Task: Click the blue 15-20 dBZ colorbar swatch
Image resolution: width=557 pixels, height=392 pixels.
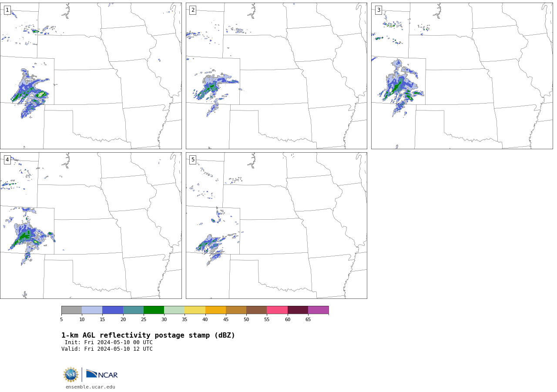Action: [113, 310]
